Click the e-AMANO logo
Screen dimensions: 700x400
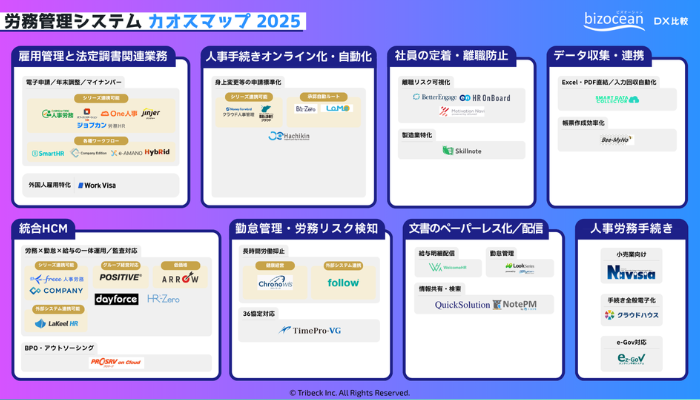127,153
